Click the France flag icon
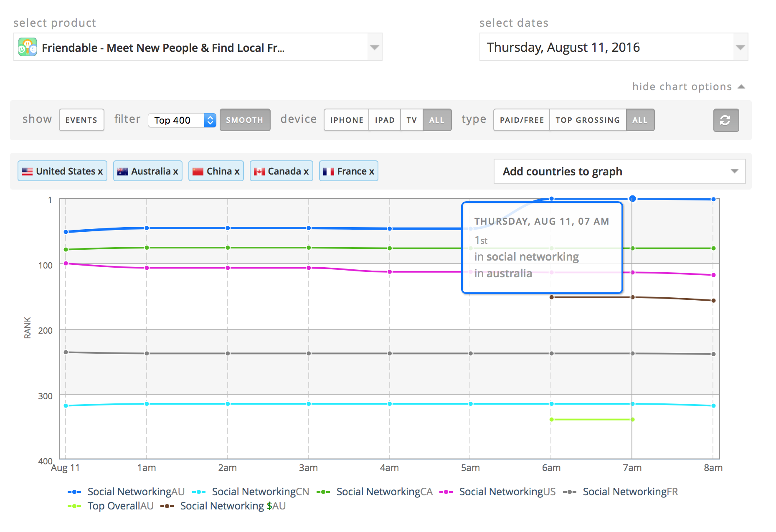Screen dimensions: 776x532 tap(329, 172)
